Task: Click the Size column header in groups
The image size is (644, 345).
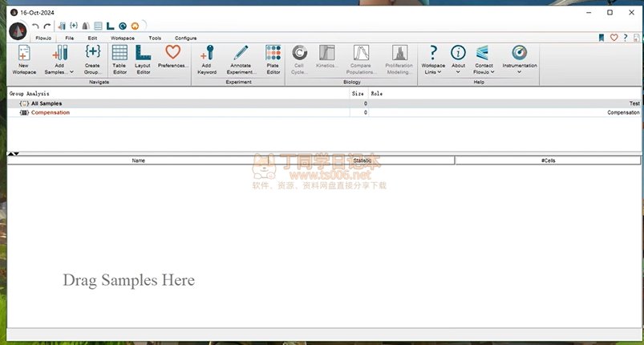Action: click(x=358, y=94)
